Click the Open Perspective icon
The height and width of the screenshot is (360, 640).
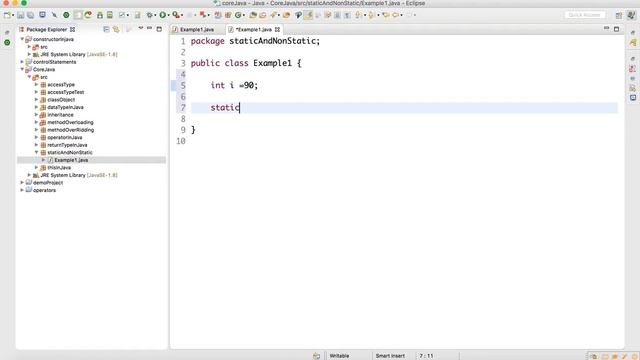click(619, 15)
